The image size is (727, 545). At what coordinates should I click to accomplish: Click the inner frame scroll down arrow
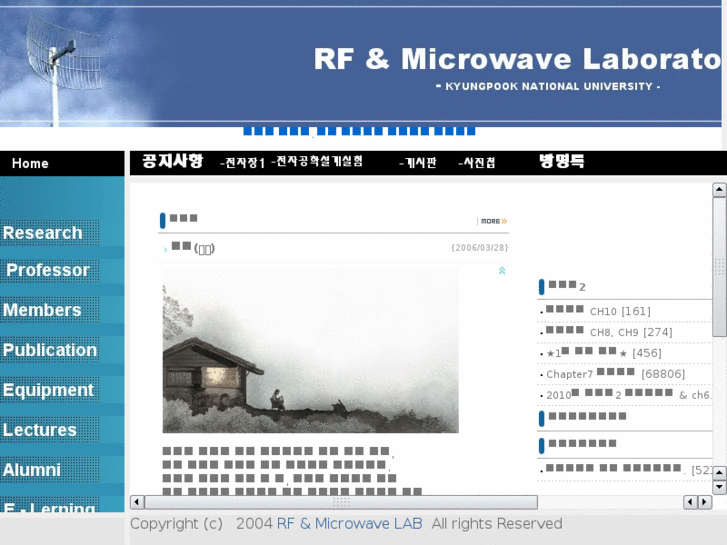click(x=719, y=487)
